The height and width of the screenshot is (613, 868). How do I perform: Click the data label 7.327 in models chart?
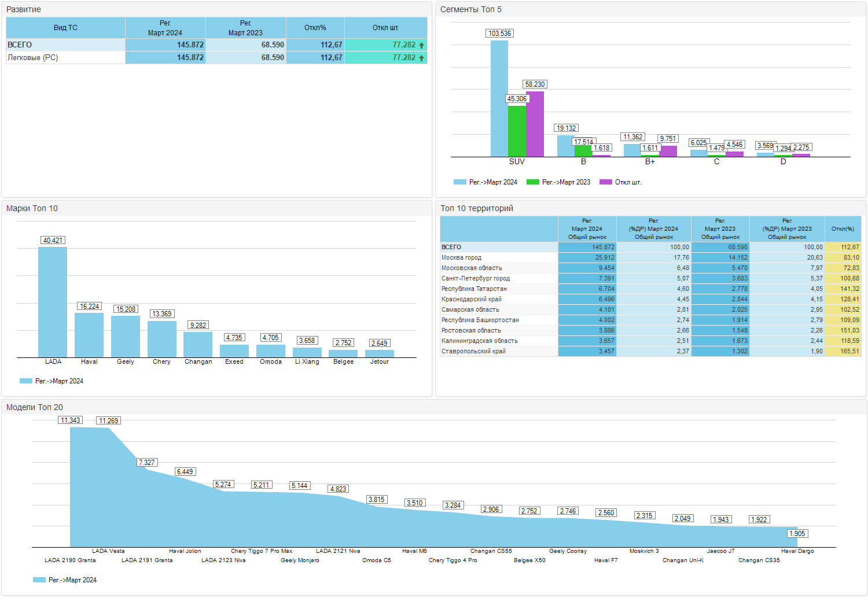[147, 463]
